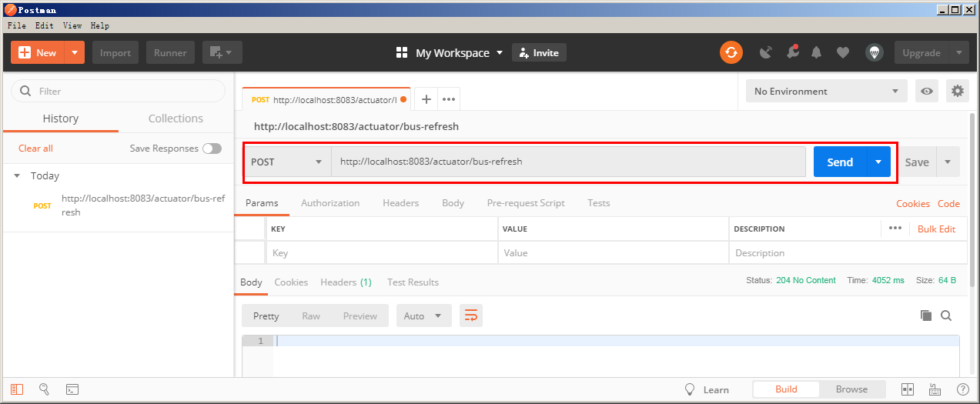Image resolution: width=980 pixels, height=404 pixels.
Task: Click the Runner button
Action: coord(170,52)
